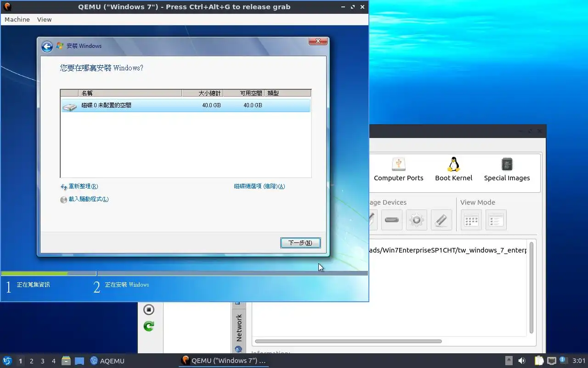Click the QEMU flame icon in title bar
Viewport: 588px width, 368px height.
(x=7, y=7)
